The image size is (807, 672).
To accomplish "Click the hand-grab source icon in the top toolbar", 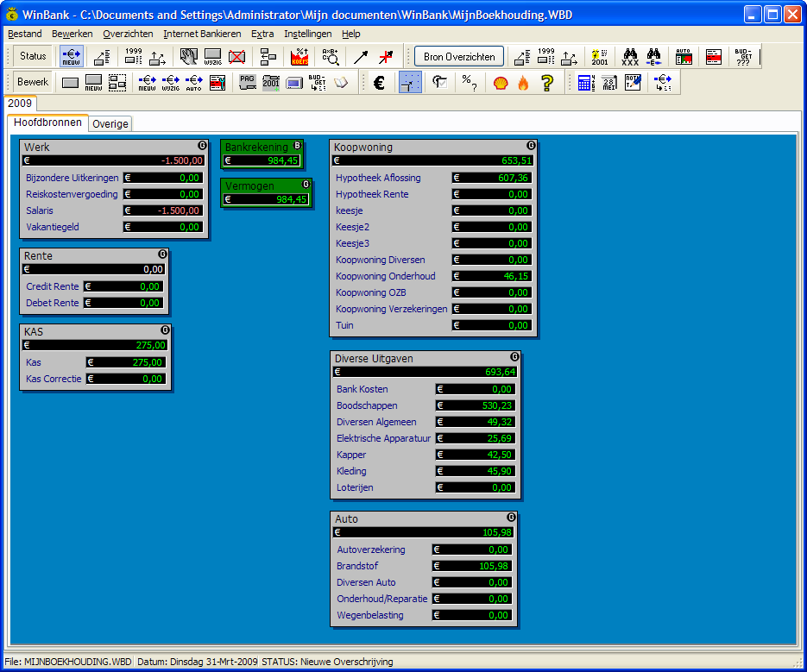I will click(189, 56).
